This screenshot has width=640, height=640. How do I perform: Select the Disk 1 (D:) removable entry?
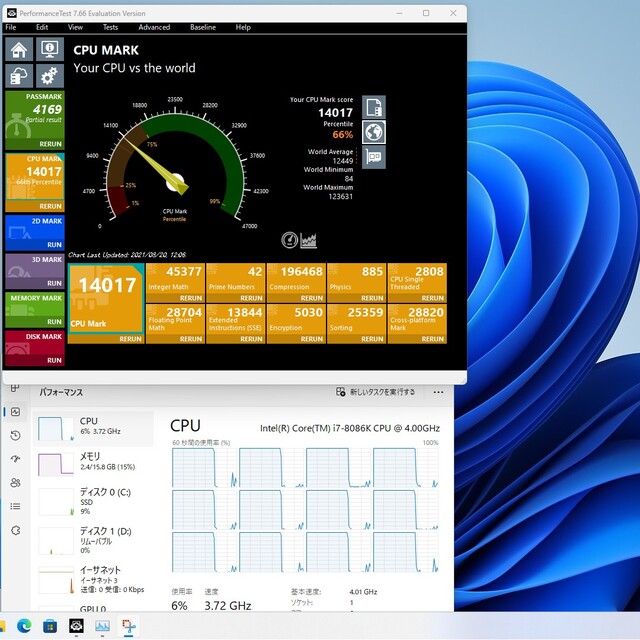[x=93, y=541]
